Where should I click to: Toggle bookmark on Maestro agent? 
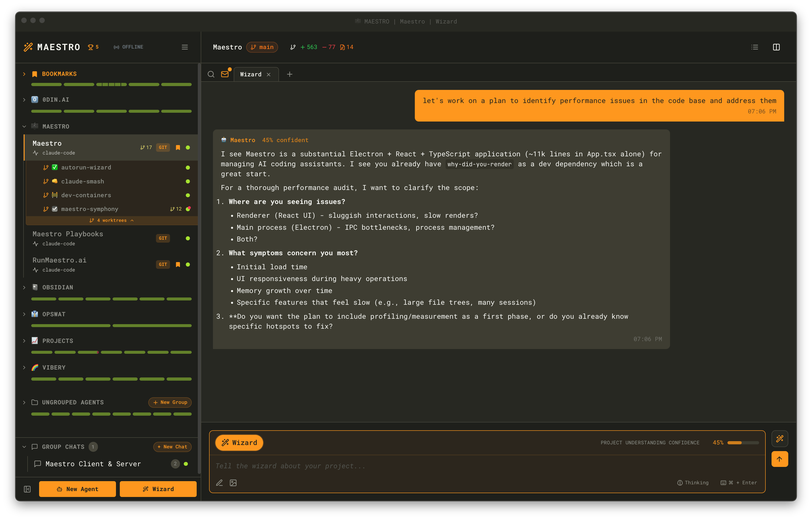[178, 147]
